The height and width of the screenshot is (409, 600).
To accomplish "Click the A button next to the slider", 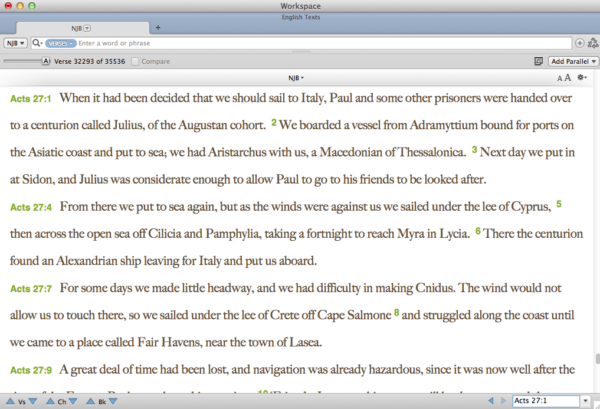I will [46, 61].
